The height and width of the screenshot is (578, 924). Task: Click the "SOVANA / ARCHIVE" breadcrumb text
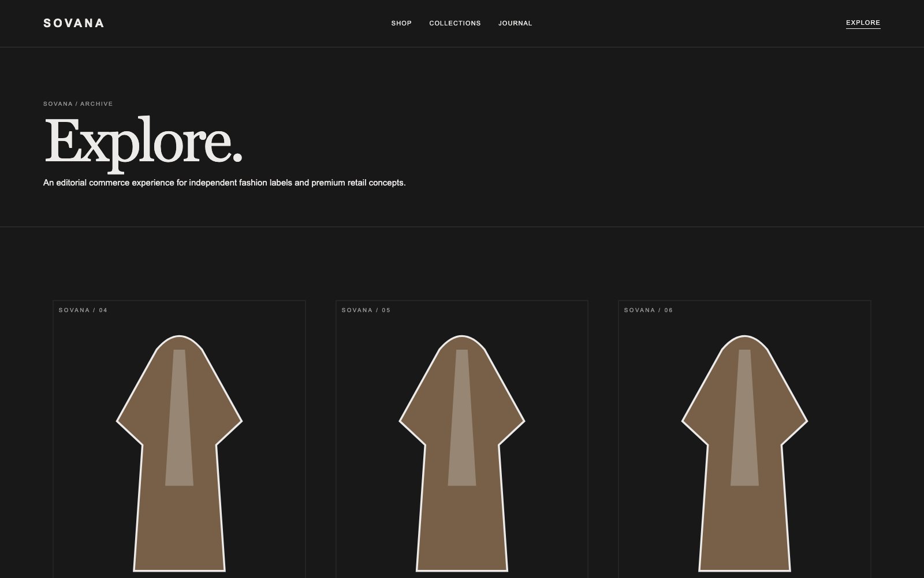(78, 104)
